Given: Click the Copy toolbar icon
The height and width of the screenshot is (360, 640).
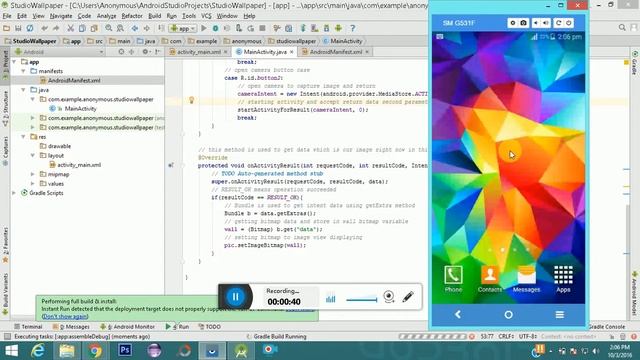Looking at the screenshot, I should tap(82, 28).
